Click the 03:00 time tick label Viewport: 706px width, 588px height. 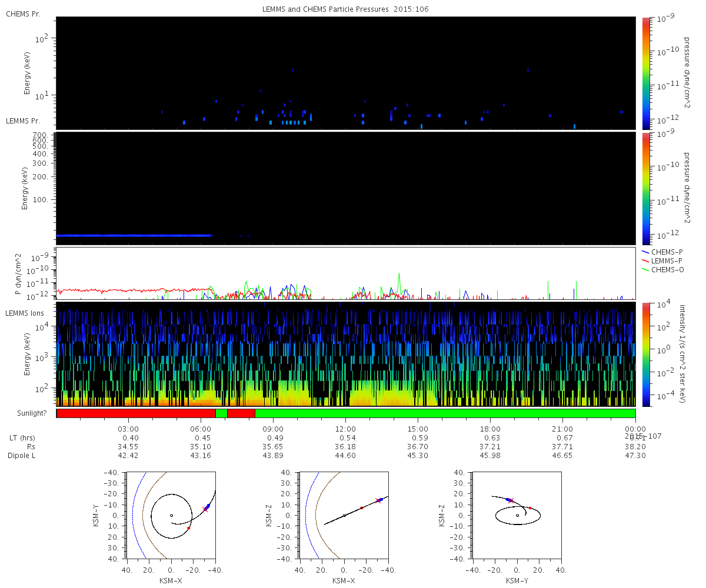(x=128, y=429)
